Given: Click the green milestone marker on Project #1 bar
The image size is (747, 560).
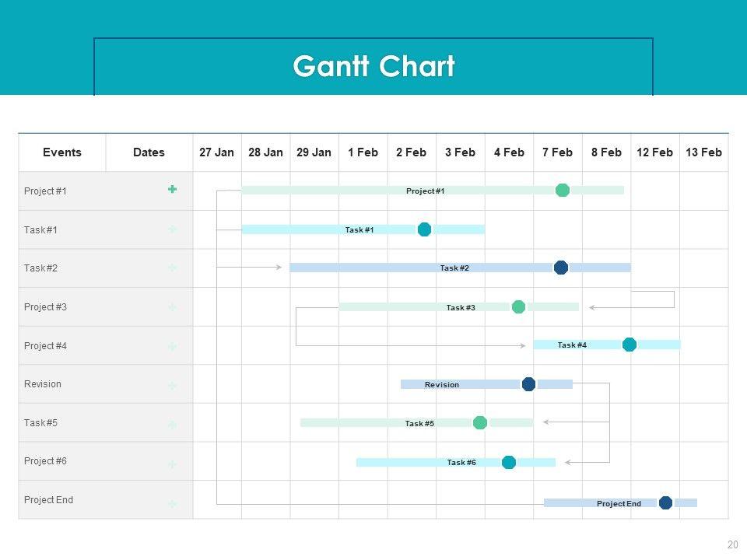Looking at the screenshot, I should coord(563,191).
